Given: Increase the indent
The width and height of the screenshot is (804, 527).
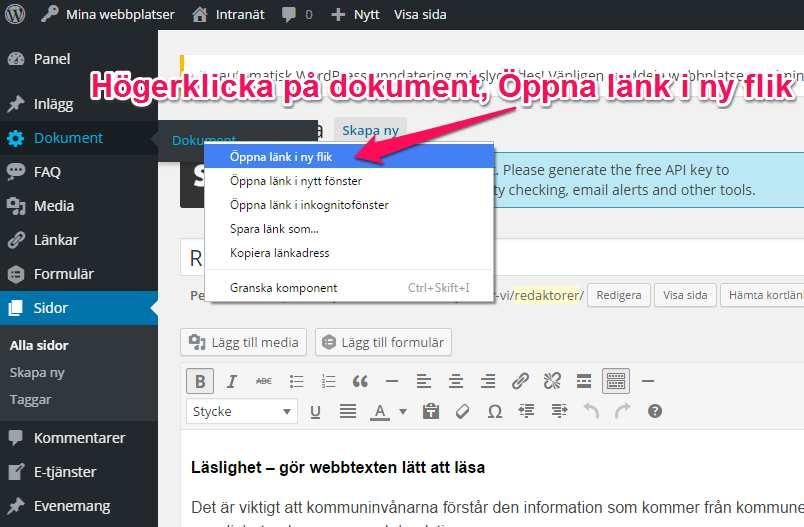Looking at the screenshot, I should click(559, 411).
